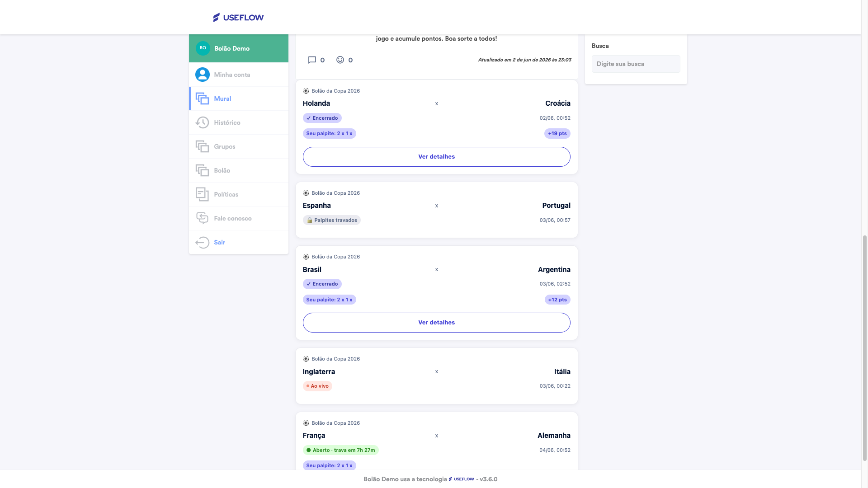Click Seu palpite badge on Brasil match
The width and height of the screenshot is (868, 488).
[x=330, y=300]
